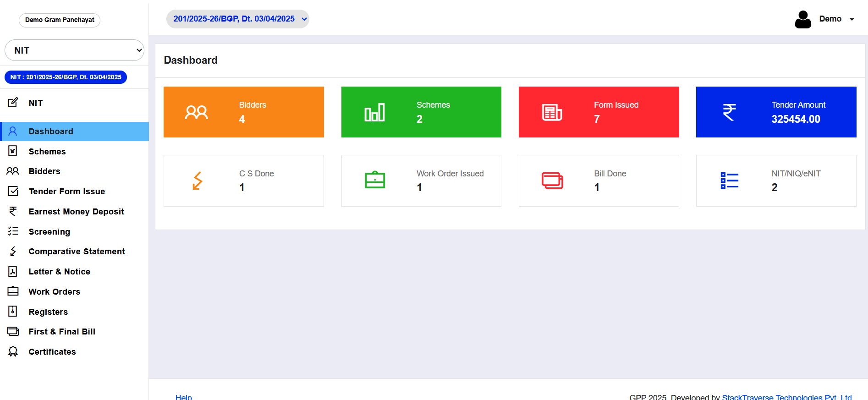
Task: Click the rupee icon on Tender Amount card
Action: pos(729,112)
